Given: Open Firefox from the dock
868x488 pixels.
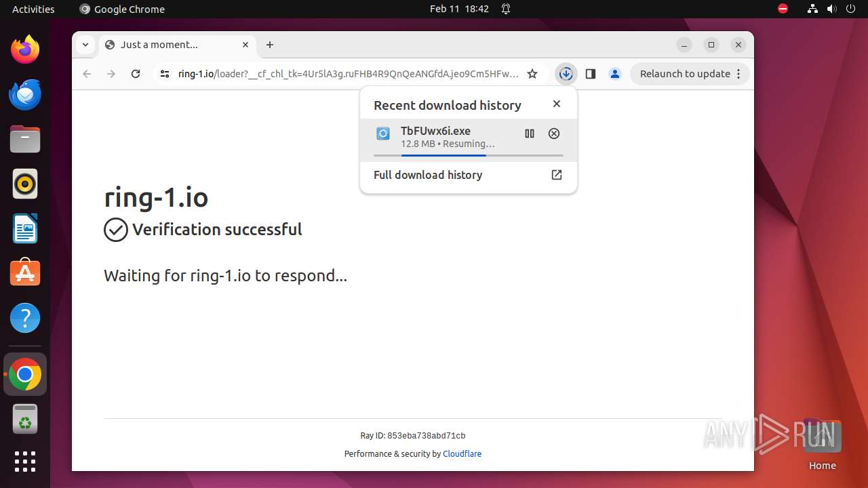Looking at the screenshot, I should pyautogui.click(x=25, y=49).
